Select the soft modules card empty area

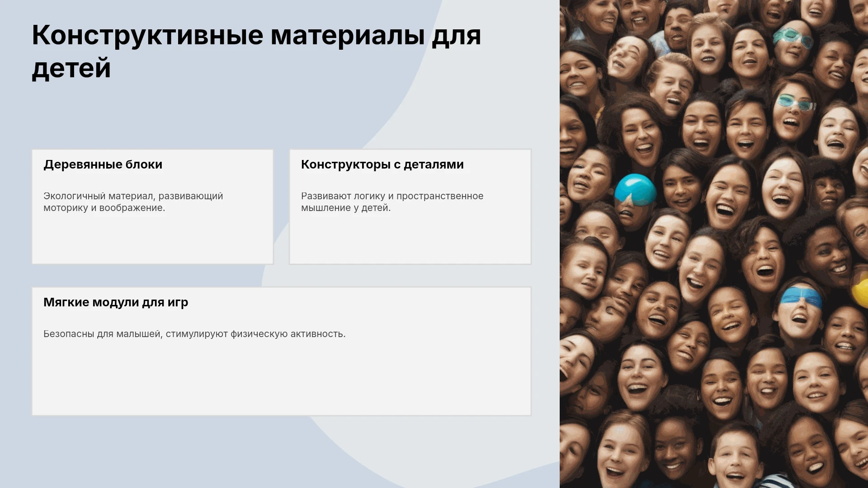click(x=281, y=377)
